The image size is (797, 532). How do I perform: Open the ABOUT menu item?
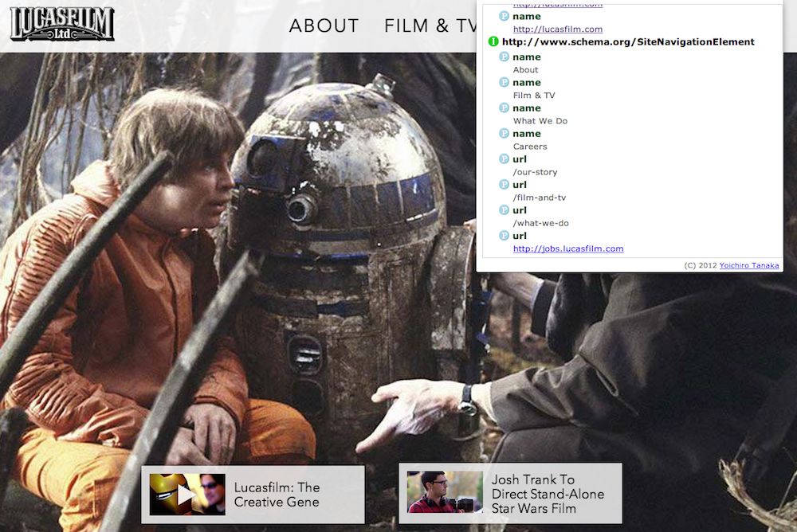(324, 26)
